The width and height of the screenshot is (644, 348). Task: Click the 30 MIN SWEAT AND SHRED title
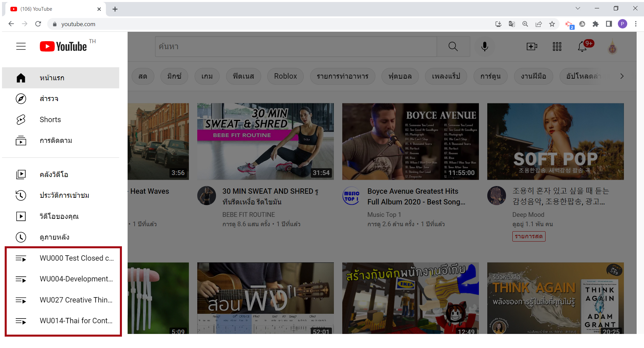point(271,196)
